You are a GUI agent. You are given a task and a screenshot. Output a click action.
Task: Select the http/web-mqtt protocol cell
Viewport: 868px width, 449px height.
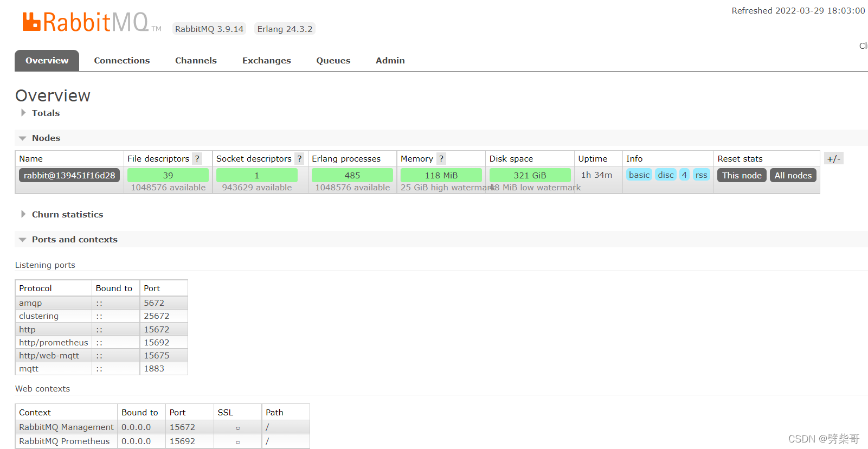point(54,355)
